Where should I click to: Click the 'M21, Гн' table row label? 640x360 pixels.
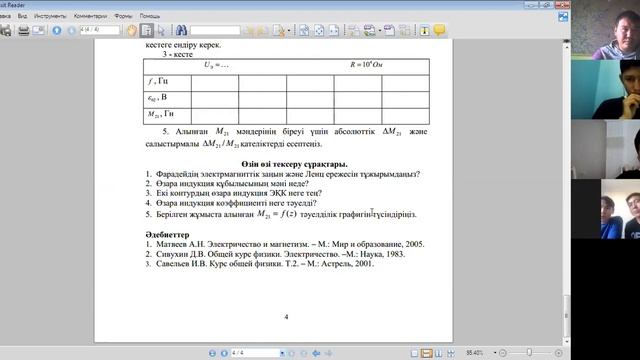[160, 114]
